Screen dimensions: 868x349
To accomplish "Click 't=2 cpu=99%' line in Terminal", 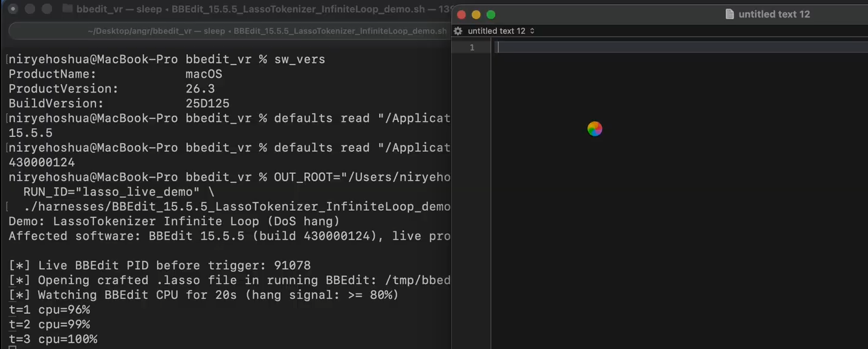I will click(x=49, y=325).
